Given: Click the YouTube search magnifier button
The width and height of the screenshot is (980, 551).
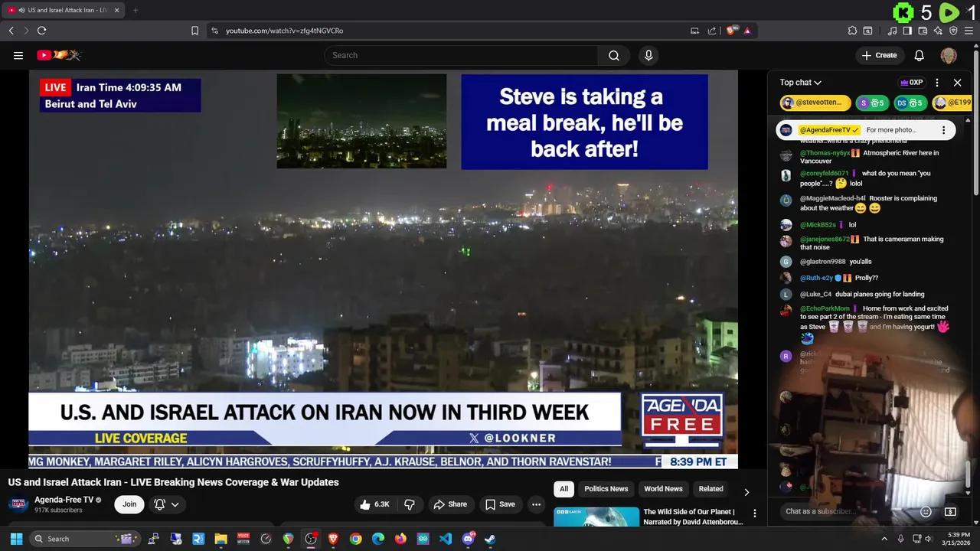Looking at the screenshot, I should point(614,55).
